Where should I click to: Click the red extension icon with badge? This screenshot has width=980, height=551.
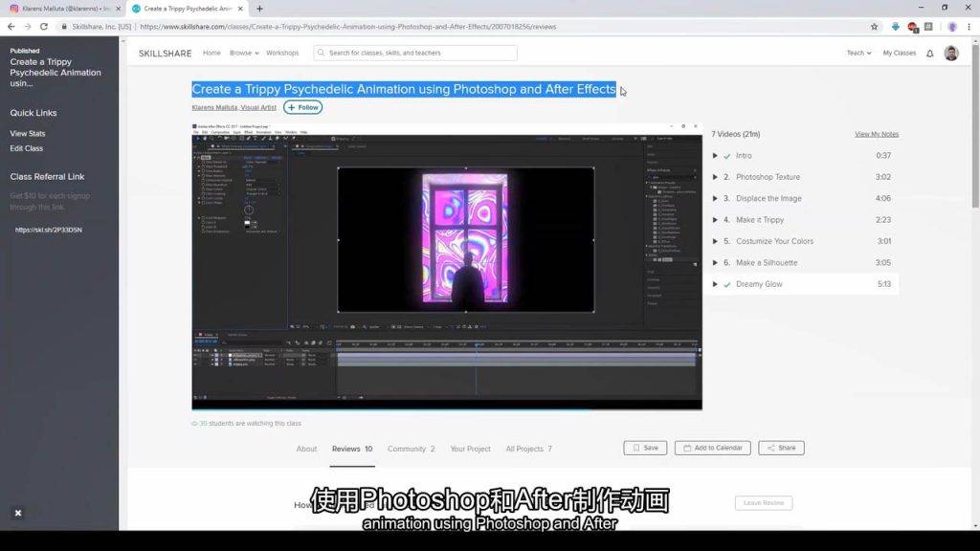pyautogui.click(x=912, y=27)
